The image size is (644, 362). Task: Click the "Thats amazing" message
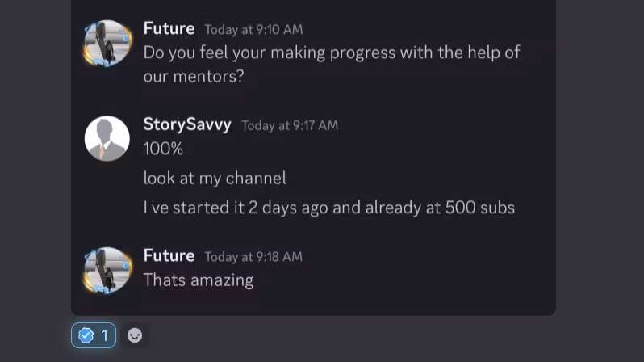click(199, 280)
